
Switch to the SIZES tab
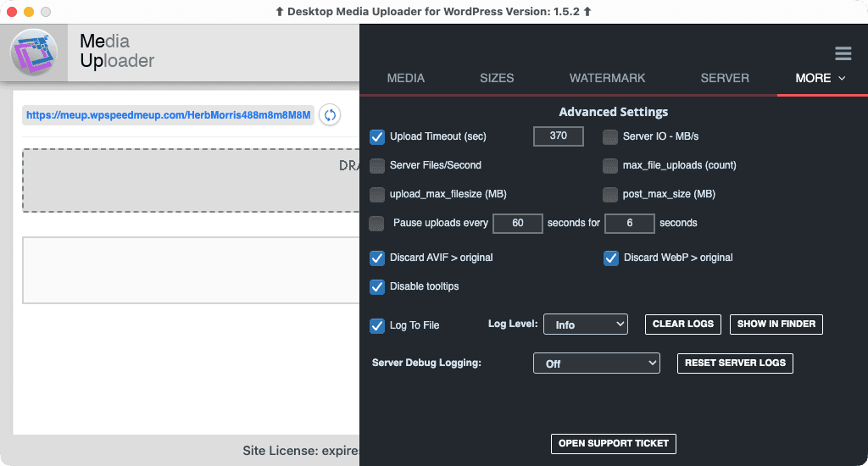tap(497, 78)
